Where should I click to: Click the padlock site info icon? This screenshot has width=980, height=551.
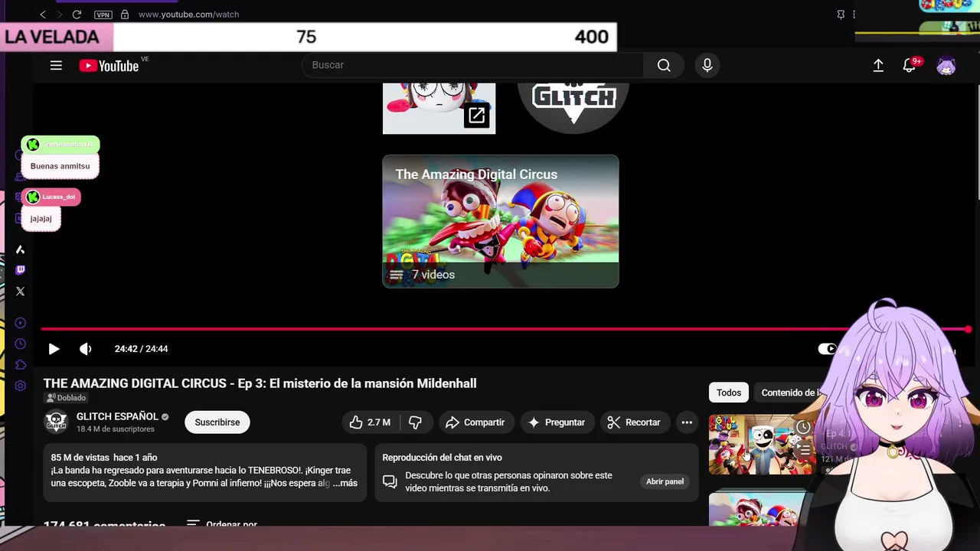click(x=125, y=15)
